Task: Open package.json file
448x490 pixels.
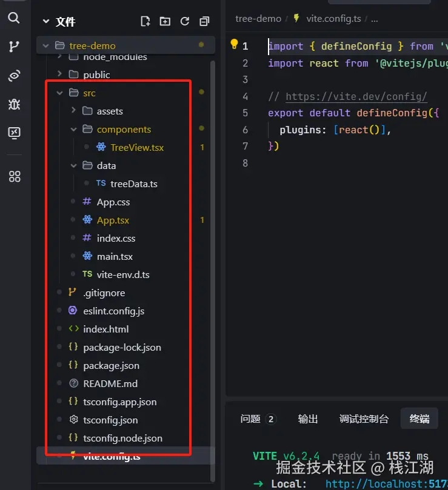Action: [111, 365]
